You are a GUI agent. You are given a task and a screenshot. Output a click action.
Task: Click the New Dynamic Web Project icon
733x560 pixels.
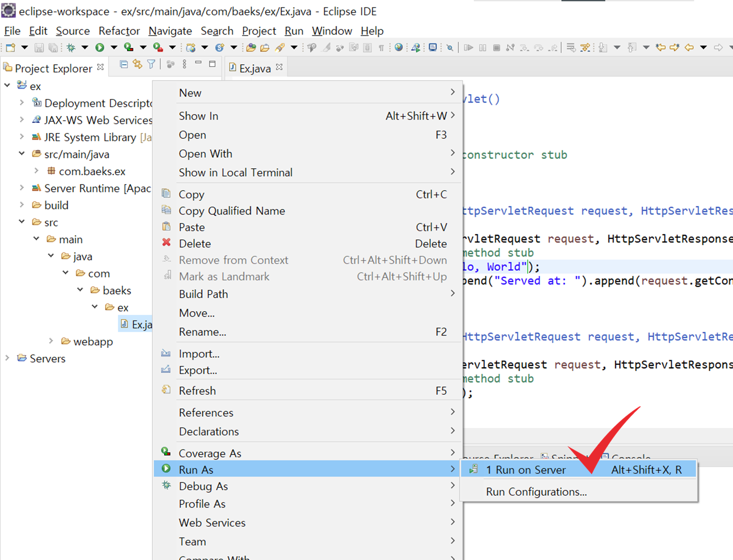click(191, 48)
